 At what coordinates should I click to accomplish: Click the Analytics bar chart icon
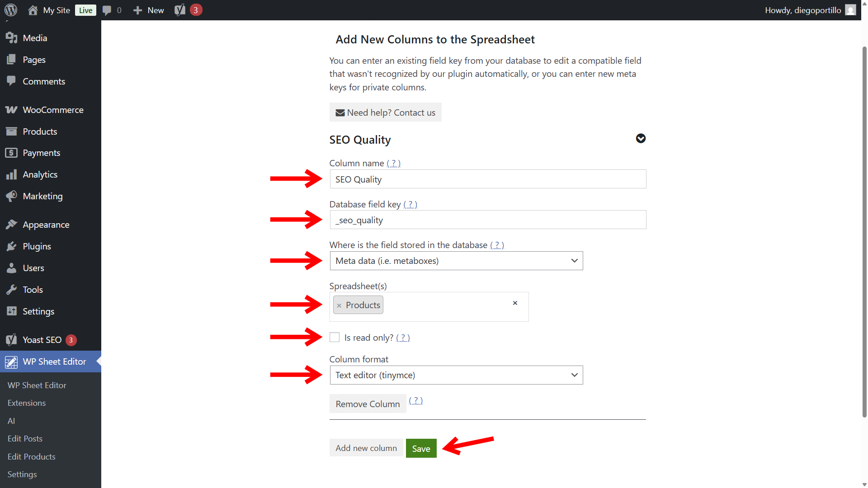(x=11, y=174)
